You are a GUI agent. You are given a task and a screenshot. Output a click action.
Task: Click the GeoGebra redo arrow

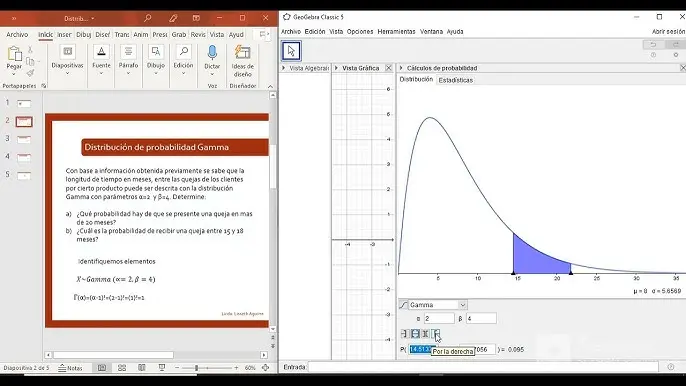[676, 45]
